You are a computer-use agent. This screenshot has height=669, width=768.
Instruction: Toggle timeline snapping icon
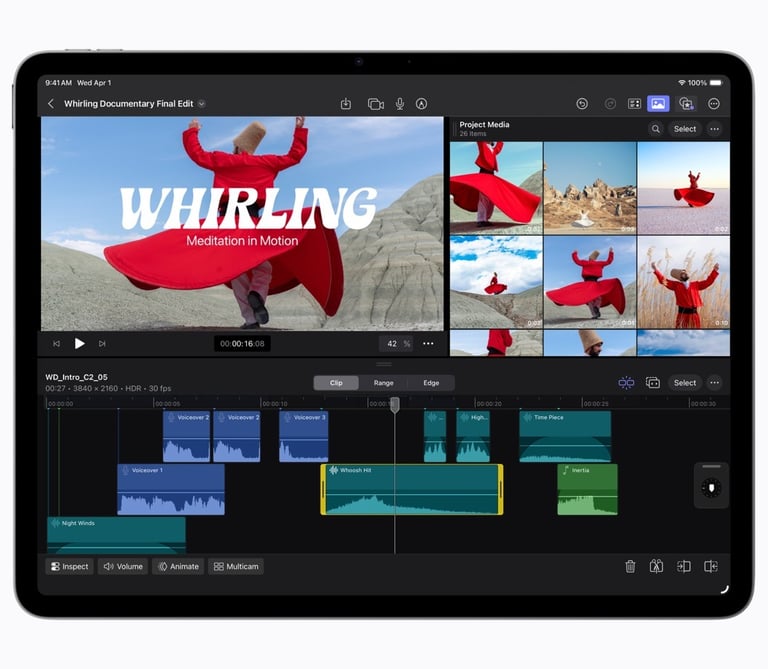point(626,383)
